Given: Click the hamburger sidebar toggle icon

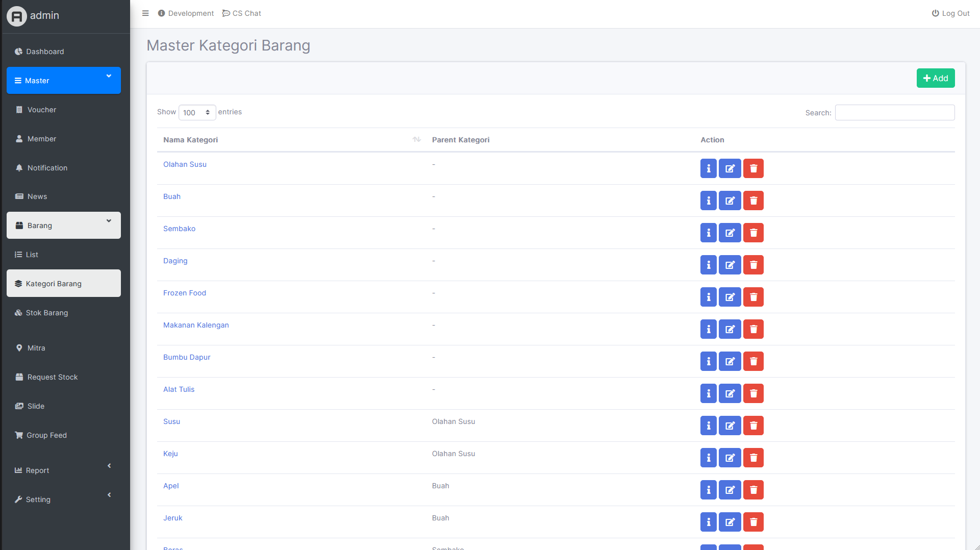Looking at the screenshot, I should [145, 13].
